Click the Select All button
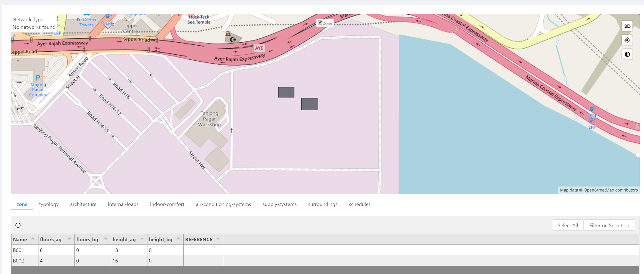The image size is (644, 274). 567,225
